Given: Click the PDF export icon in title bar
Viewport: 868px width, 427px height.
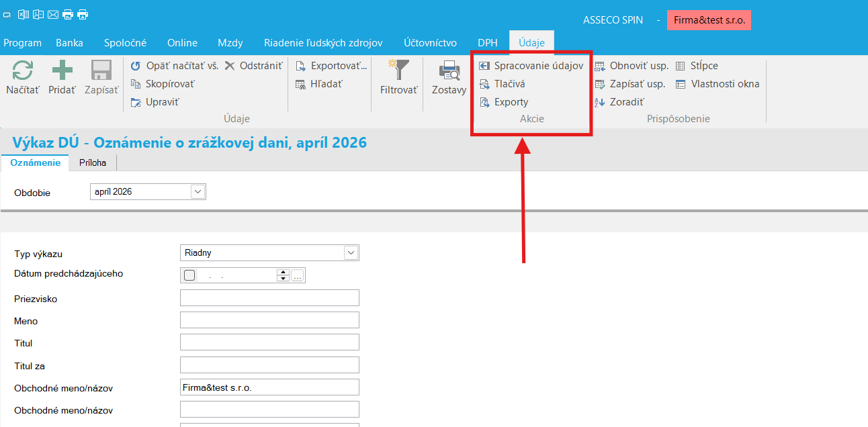Looking at the screenshot, I should pyautogui.click(x=38, y=14).
